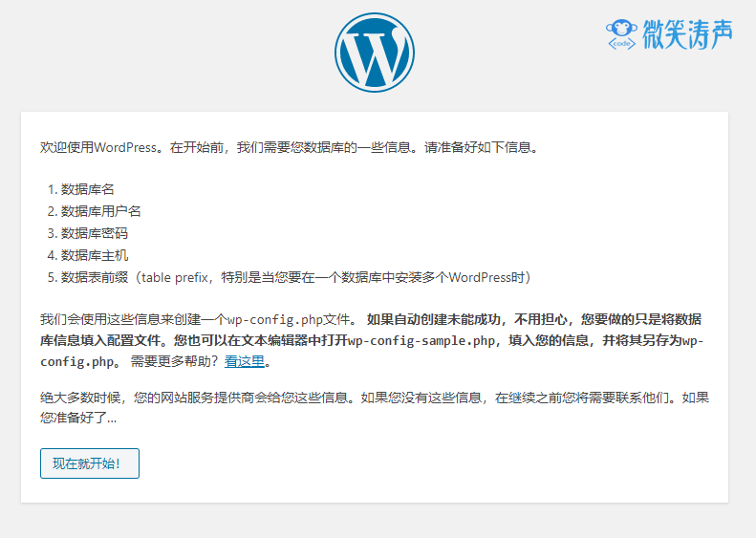Click the WordPress logo at top

pyautogui.click(x=375, y=53)
